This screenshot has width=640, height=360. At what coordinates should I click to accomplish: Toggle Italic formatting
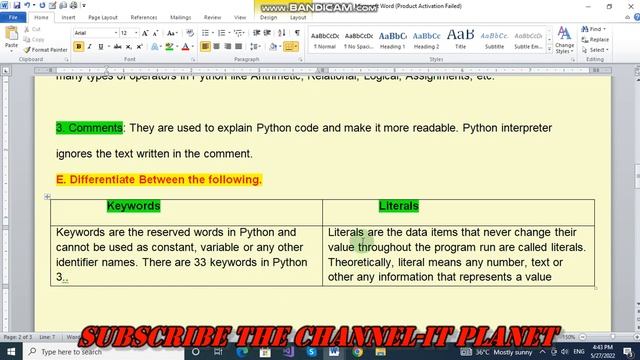point(89,47)
